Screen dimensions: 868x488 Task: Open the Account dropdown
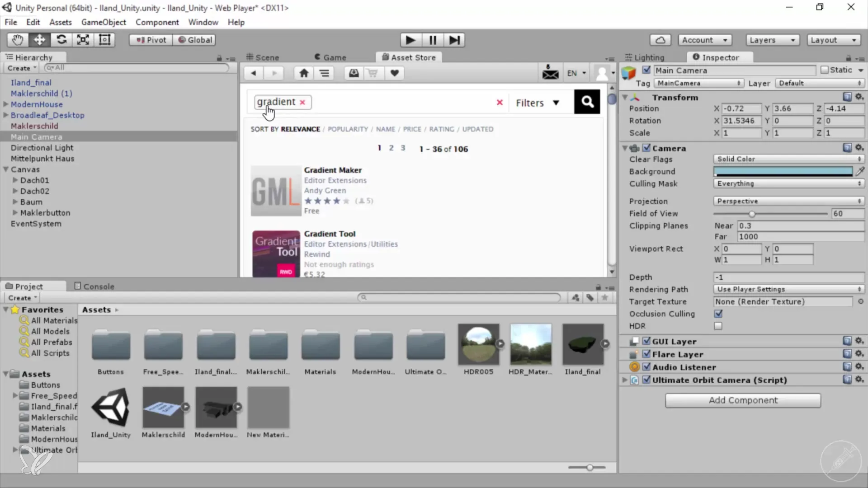705,40
